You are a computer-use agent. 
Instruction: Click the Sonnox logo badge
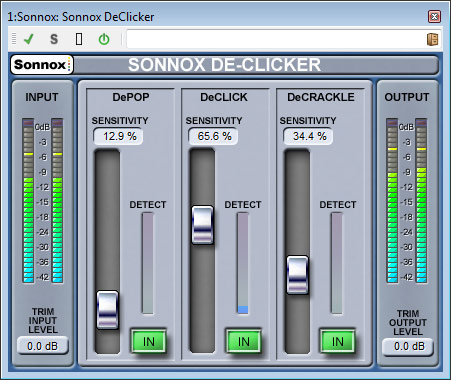[42, 64]
